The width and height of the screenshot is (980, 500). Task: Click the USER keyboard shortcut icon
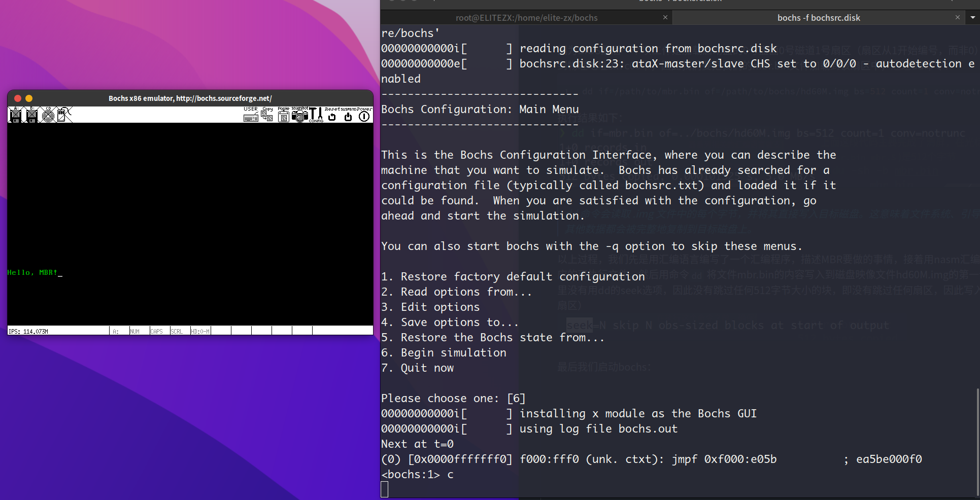tap(251, 115)
